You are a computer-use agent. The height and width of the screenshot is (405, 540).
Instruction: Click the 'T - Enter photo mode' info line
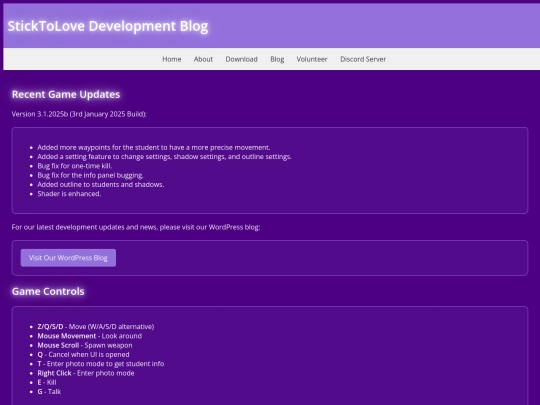pos(101,364)
